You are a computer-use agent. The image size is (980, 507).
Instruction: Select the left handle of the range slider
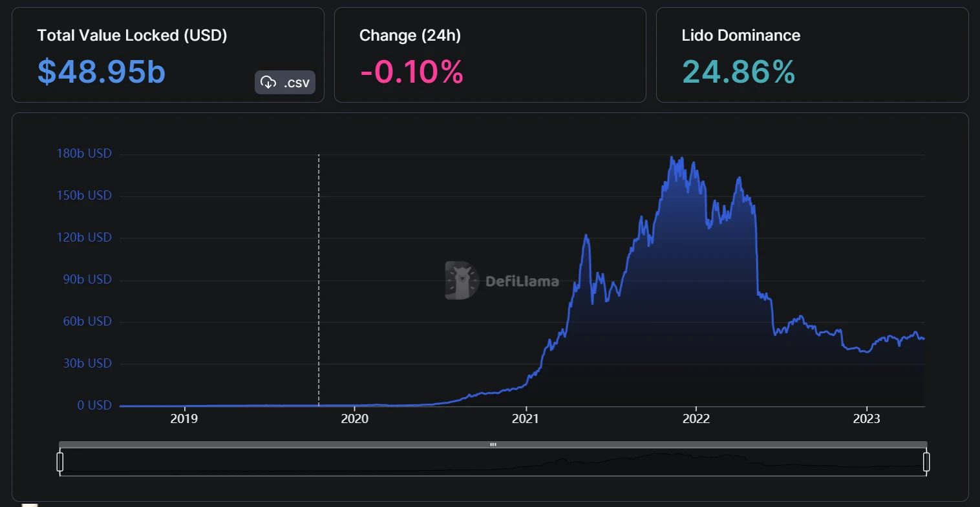60,462
